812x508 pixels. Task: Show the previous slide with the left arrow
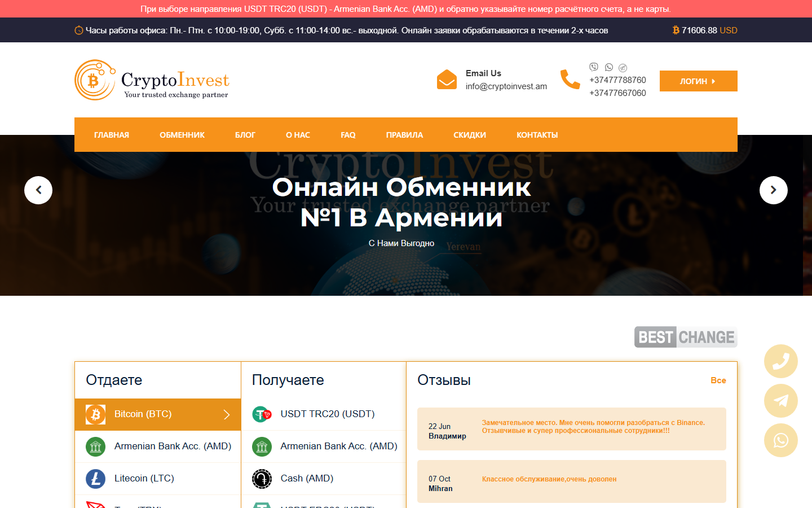38,190
